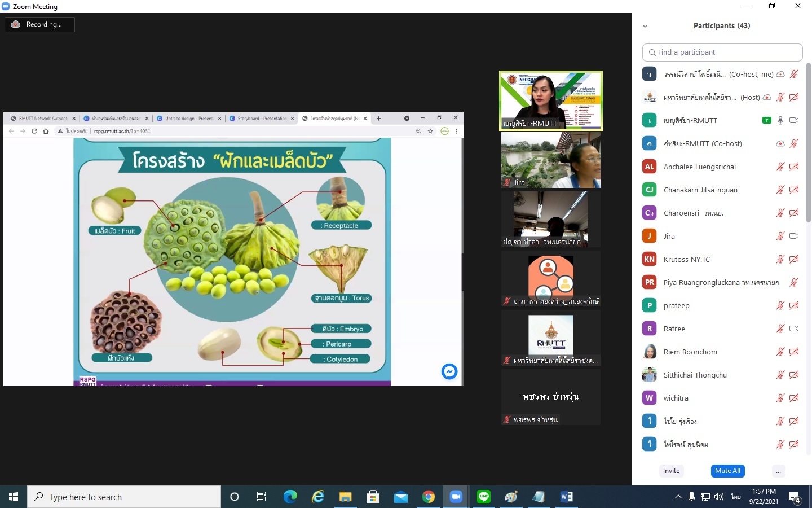This screenshot has height=508, width=812.
Task: Open Google Chrome from taskbar
Action: coord(429,497)
